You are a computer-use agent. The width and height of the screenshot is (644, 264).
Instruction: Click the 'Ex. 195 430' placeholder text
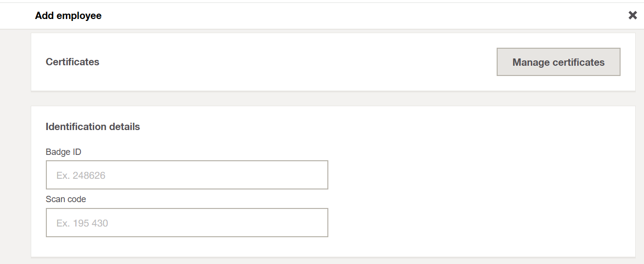[x=82, y=223]
